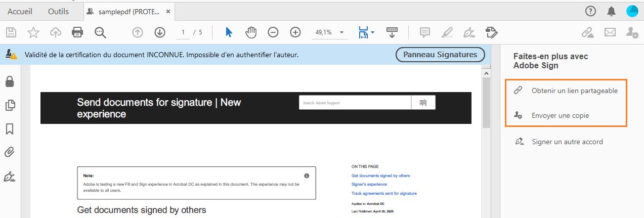Click the info icon in the Note box
The width and height of the screenshot is (644, 218).
point(307,176)
